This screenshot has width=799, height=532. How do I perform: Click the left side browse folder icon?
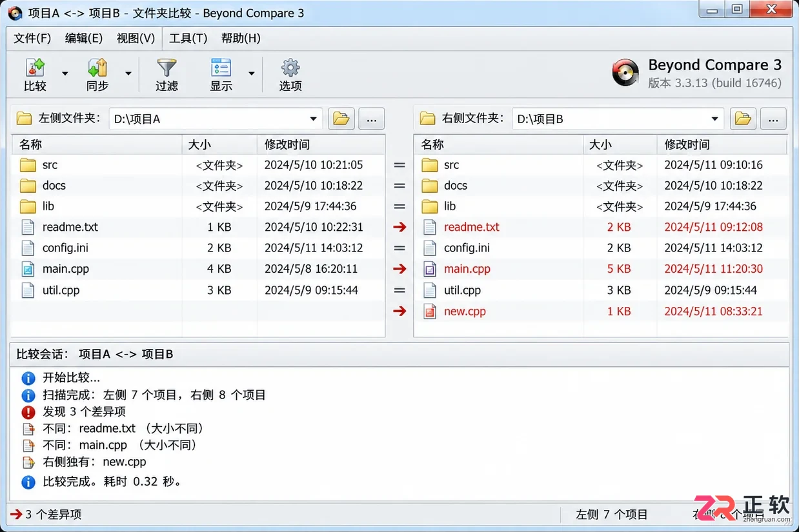click(x=341, y=119)
